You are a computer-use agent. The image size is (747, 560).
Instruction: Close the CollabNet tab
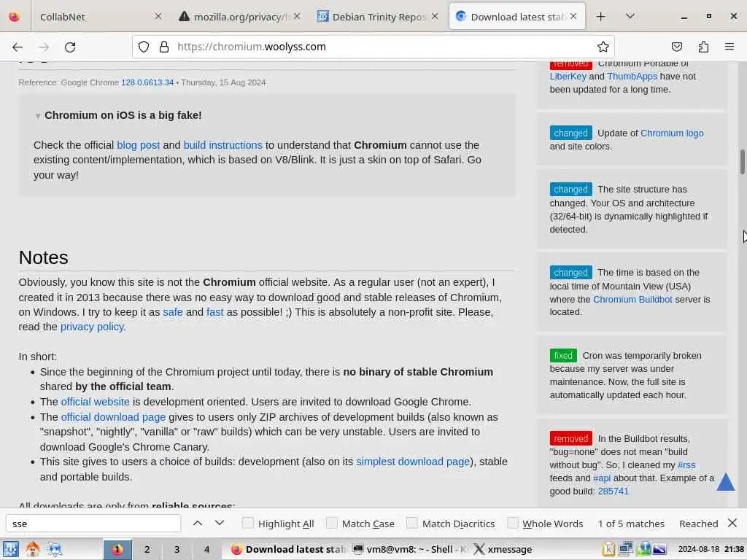[x=158, y=16]
